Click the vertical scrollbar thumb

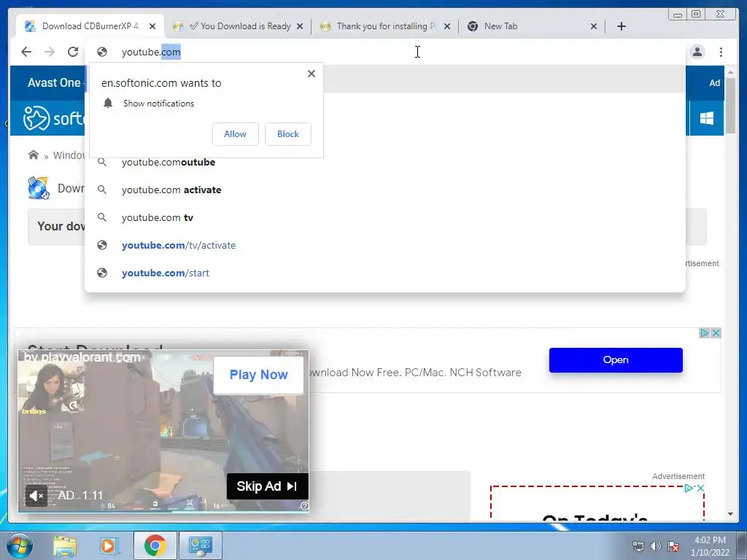(x=730, y=106)
